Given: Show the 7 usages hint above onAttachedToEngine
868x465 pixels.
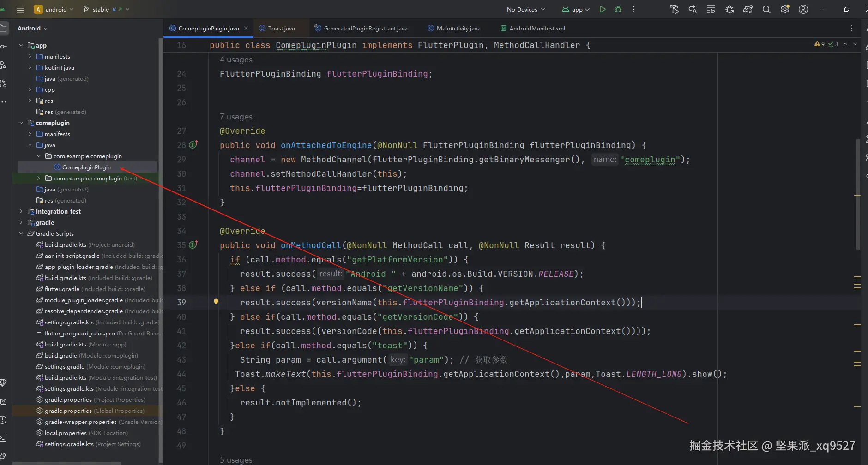Looking at the screenshot, I should (x=236, y=117).
